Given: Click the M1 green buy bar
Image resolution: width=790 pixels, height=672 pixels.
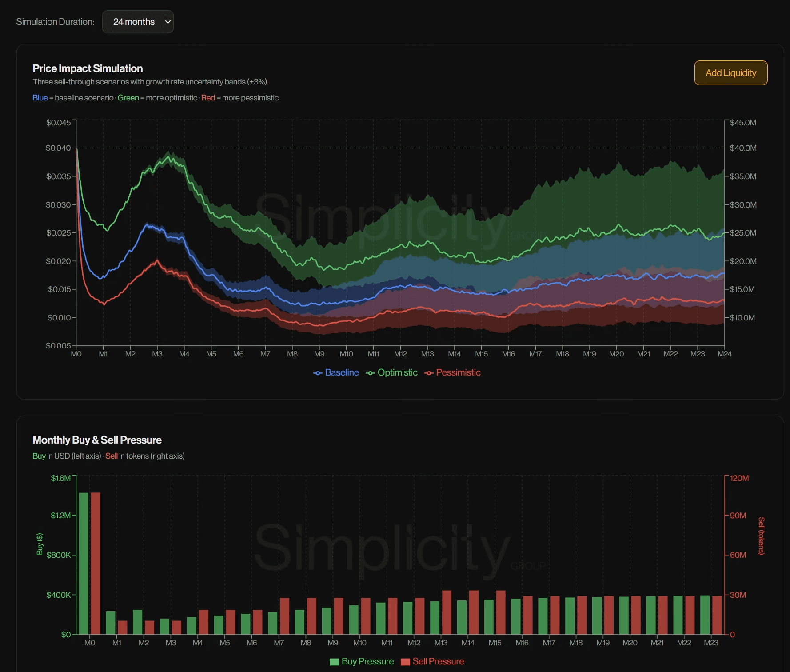Looking at the screenshot, I should tap(111, 623).
